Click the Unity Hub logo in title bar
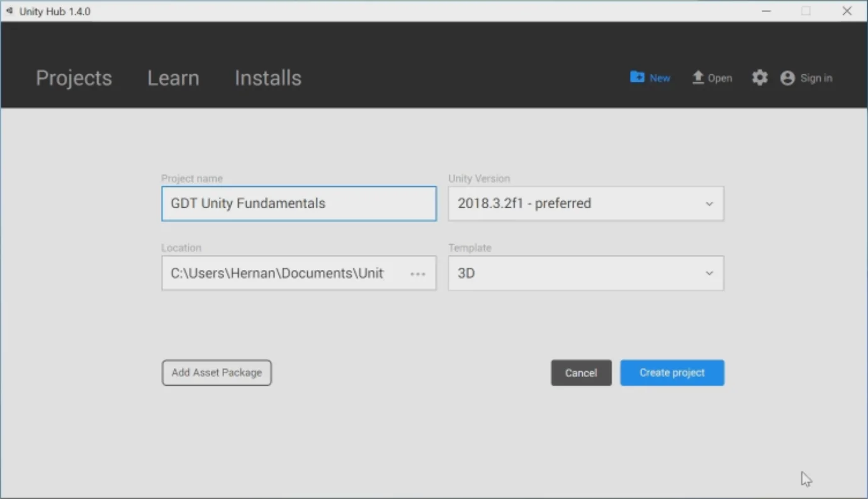868x499 pixels. [9, 11]
